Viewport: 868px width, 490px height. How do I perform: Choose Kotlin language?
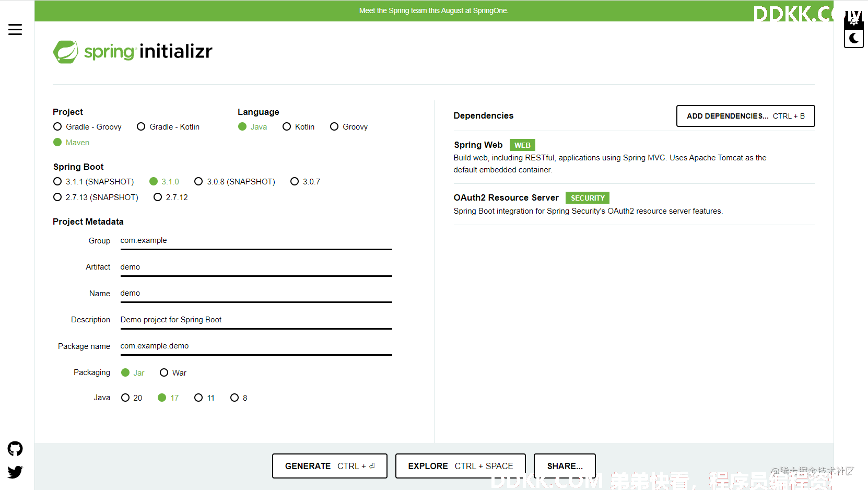[x=298, y=127]
